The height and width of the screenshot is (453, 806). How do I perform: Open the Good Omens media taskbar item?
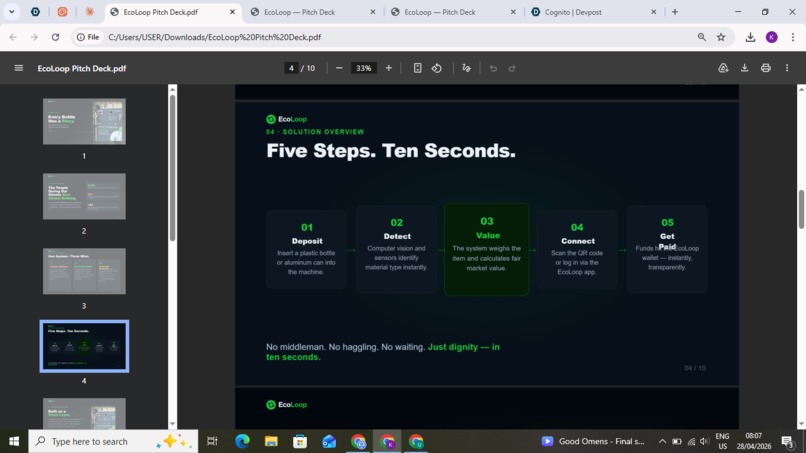coord(593,441)
